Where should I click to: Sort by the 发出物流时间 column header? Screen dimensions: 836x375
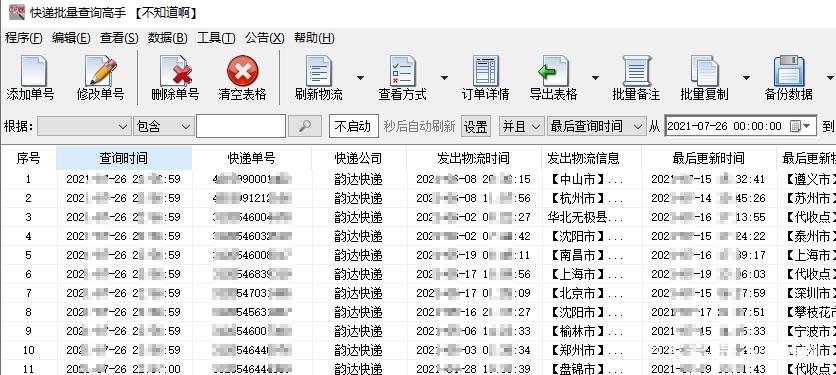[x=473, y=158]
